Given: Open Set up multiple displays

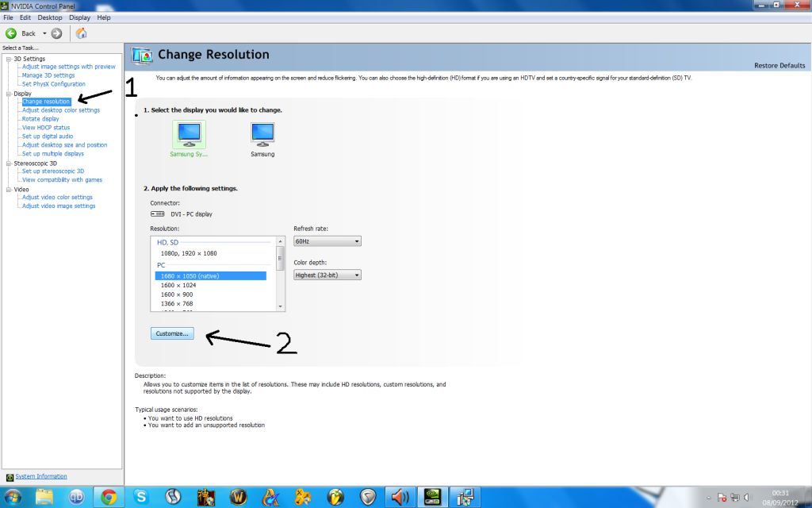Looking at the screenshot, I should point(53,153).
